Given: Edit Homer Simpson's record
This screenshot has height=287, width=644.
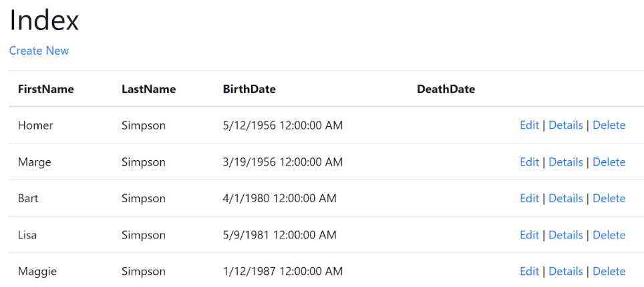Looking at the screenshot, I should 529,125.
